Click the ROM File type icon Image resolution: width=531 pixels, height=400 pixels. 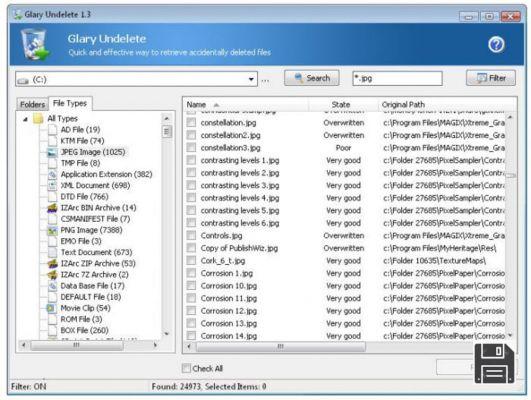click(52, 319)
